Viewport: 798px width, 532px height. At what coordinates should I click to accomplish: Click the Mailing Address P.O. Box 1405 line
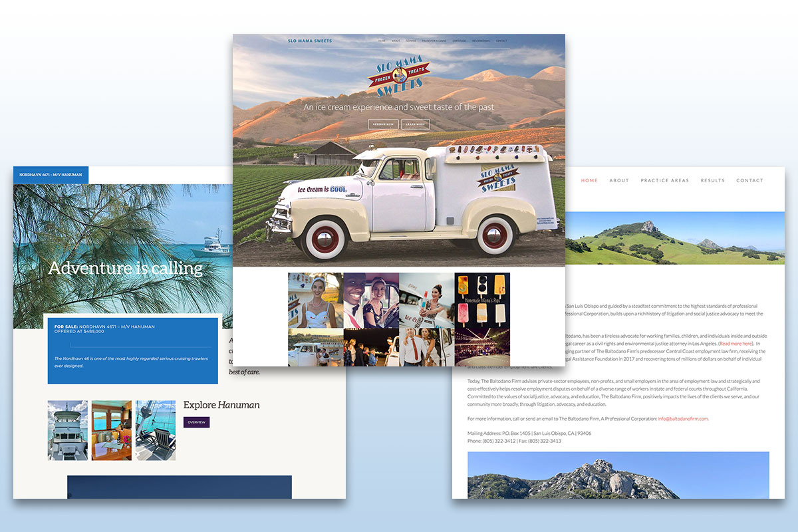[x=529, y=433]
